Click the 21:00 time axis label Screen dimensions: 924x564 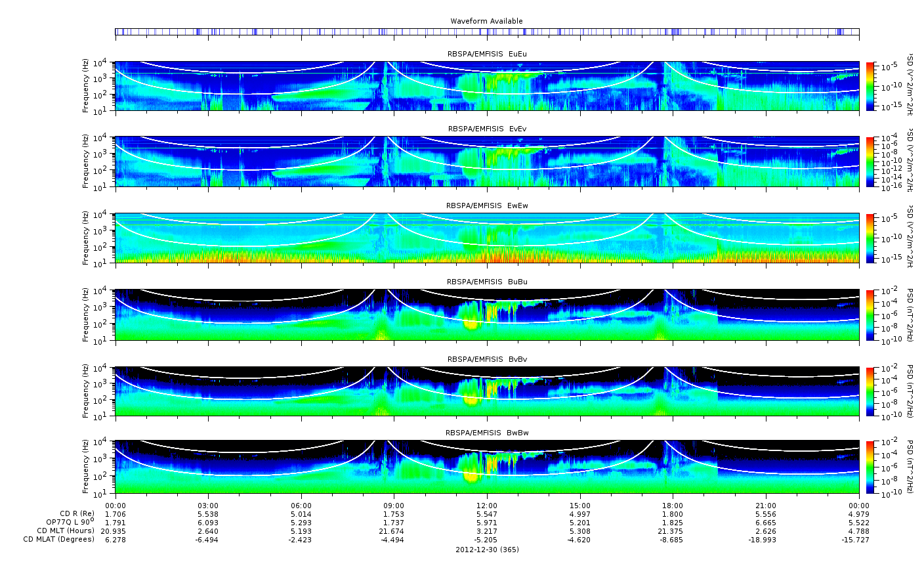tap(766, 506)
